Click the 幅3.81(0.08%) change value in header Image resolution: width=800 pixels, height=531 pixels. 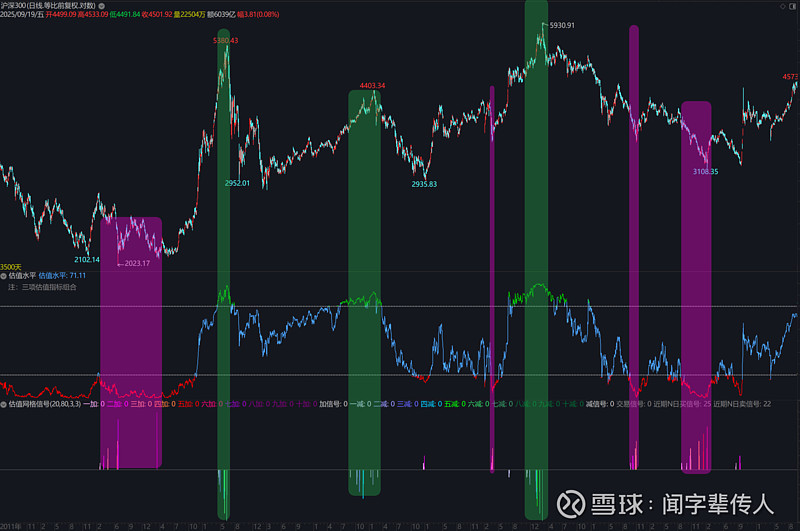[x=258, y=14]
